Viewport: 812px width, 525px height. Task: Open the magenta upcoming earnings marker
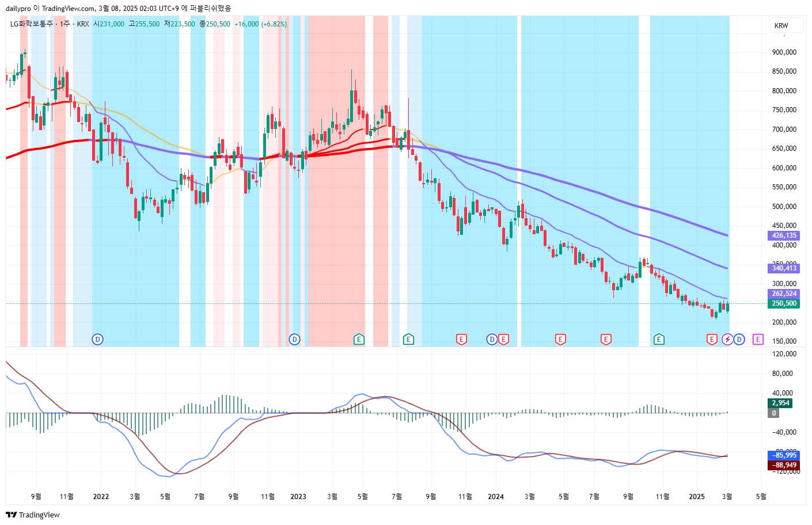pos(758,340)
